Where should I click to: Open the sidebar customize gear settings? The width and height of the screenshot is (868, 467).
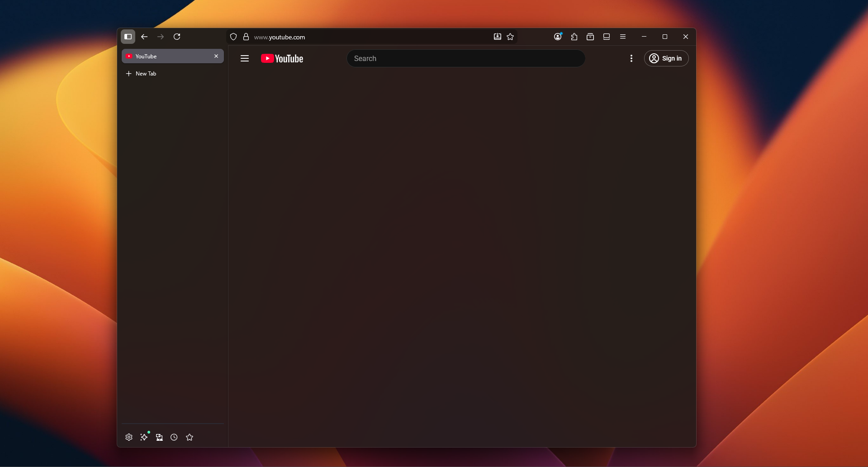click(x=129, y=437)
